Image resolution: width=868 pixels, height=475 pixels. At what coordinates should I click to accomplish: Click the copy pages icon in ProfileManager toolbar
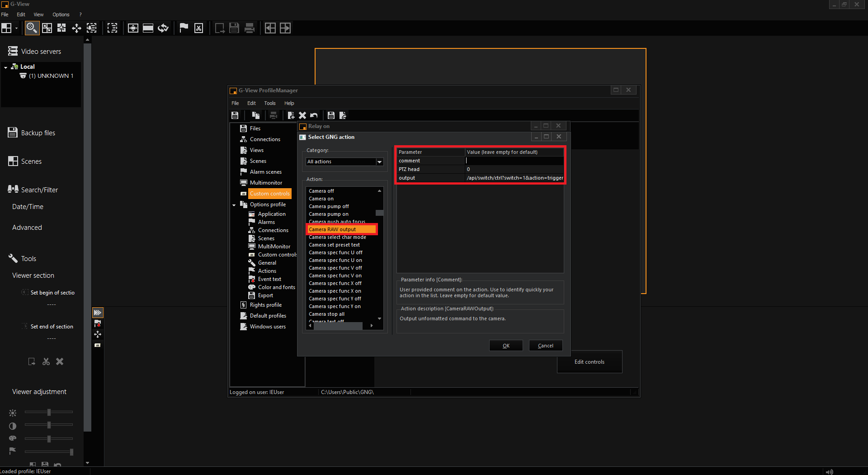pos(255,115)
